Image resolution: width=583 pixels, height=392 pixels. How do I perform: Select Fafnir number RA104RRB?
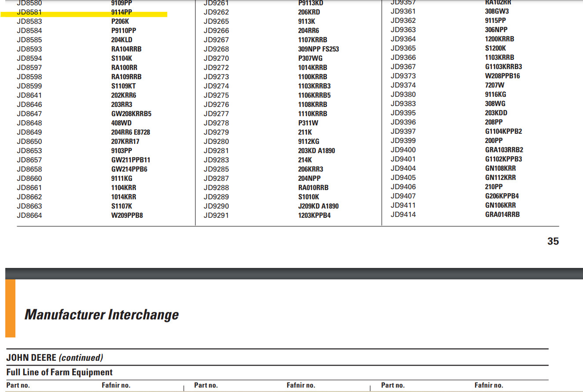pos(126,49)
